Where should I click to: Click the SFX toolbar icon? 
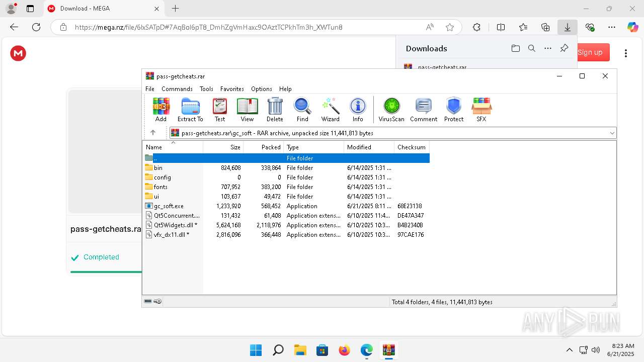(x=481, y=110)
